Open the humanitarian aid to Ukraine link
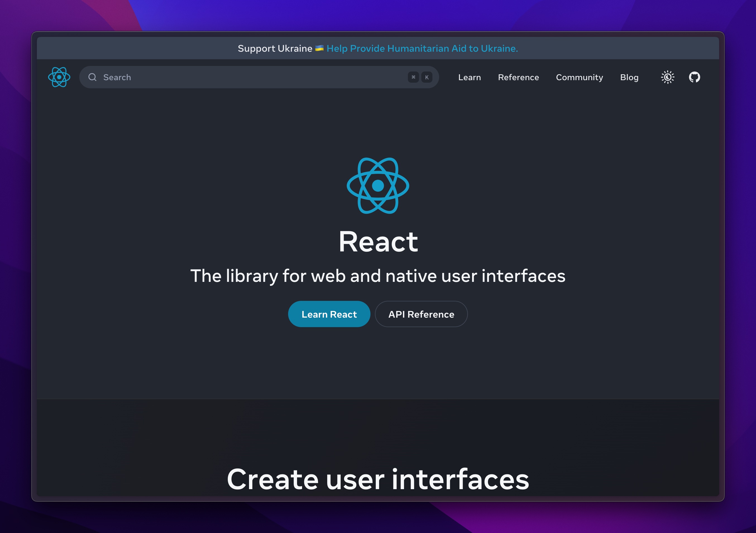This screenshot has width=756, height=533. click(x=422, y=48)
